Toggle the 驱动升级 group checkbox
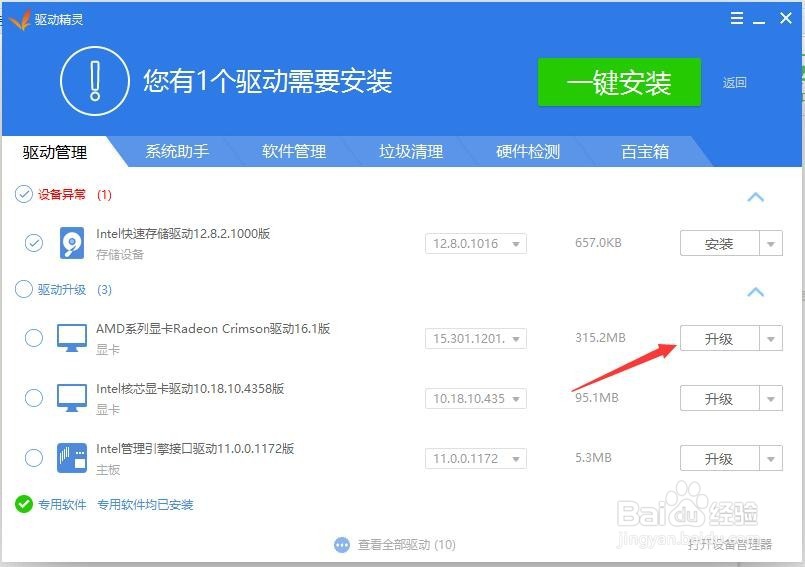This screenshot has height=567, width=805. click(24, 289)
